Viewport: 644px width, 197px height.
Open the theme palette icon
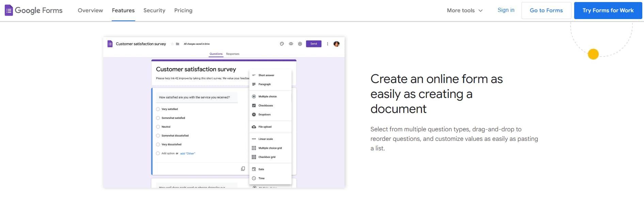click(282, 44)
